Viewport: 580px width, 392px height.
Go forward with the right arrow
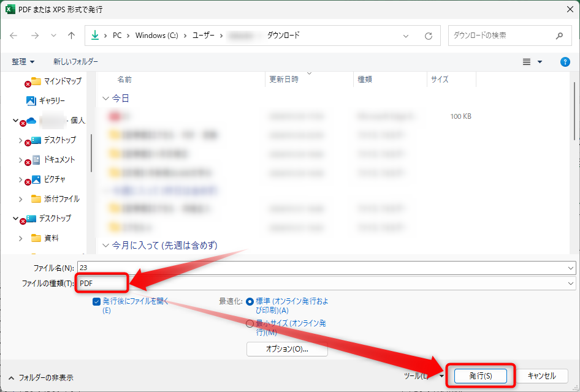[x=35, y=36]
